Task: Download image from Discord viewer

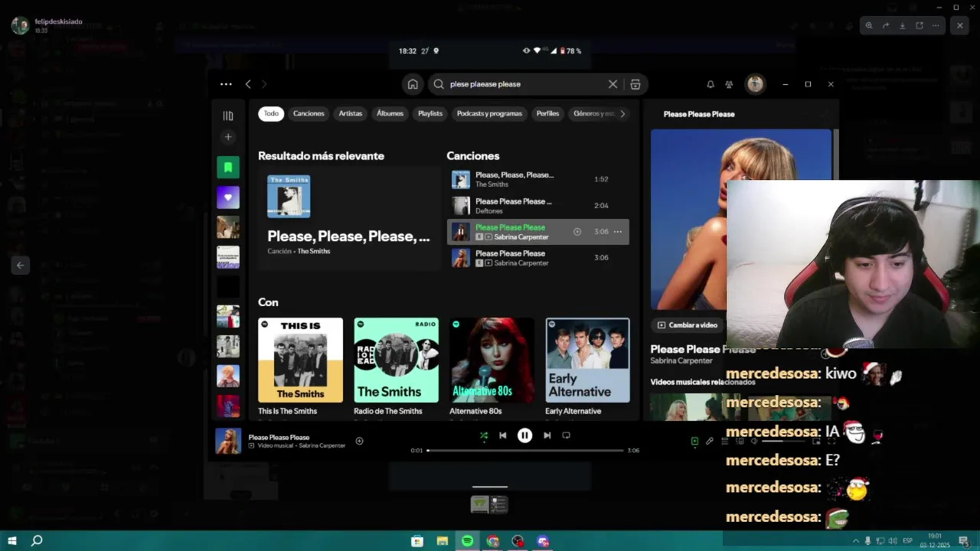Action: point(903,25)
